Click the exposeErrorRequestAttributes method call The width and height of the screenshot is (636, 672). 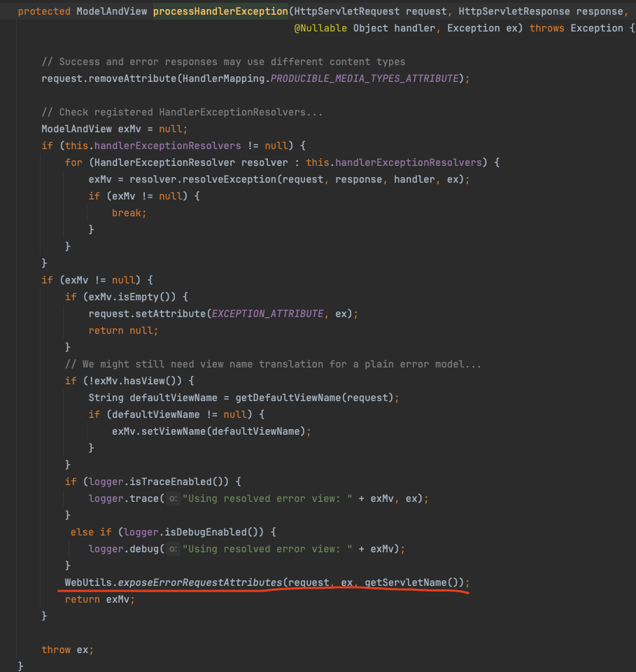tap(200, 582)
